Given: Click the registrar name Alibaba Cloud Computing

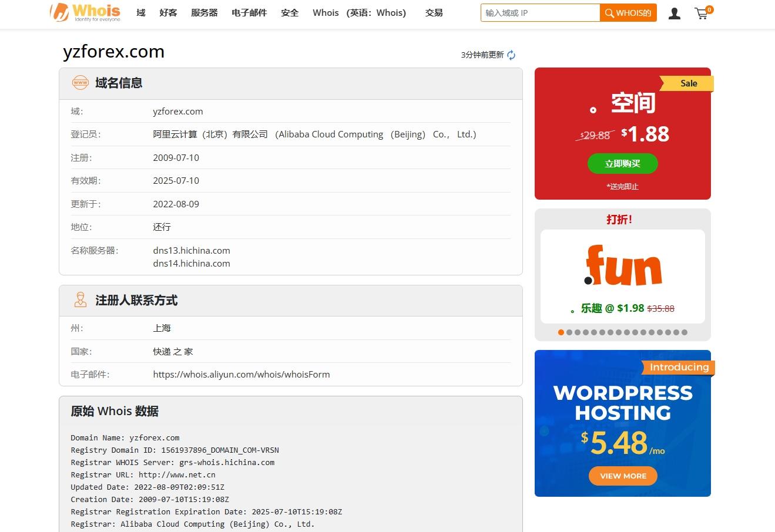Looking at the screenshot, I should (x=314, y=134).
